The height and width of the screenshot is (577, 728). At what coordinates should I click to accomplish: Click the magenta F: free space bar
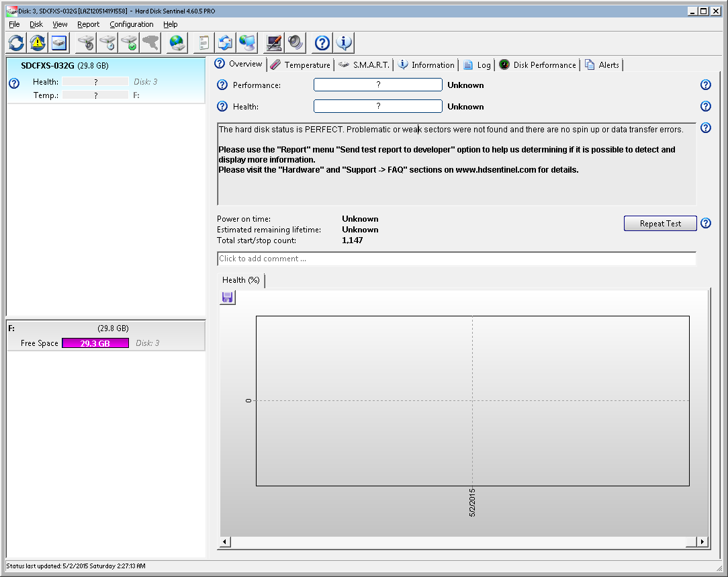tap(95, 343)
